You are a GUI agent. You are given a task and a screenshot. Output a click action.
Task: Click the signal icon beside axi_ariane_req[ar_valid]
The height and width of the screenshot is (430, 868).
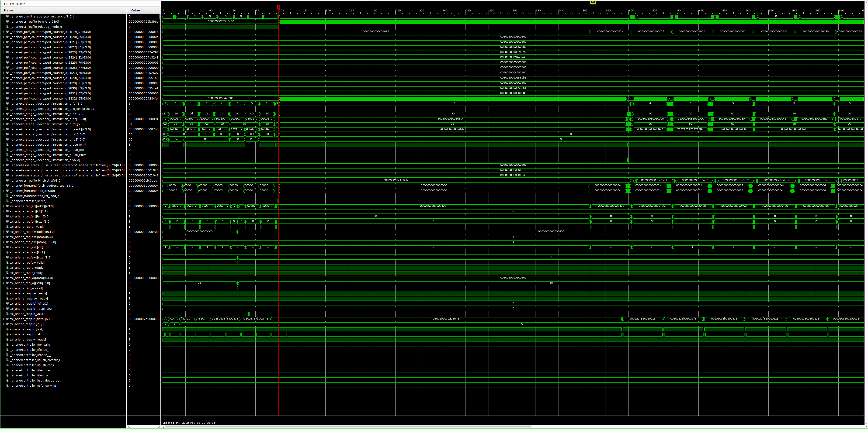7,227
